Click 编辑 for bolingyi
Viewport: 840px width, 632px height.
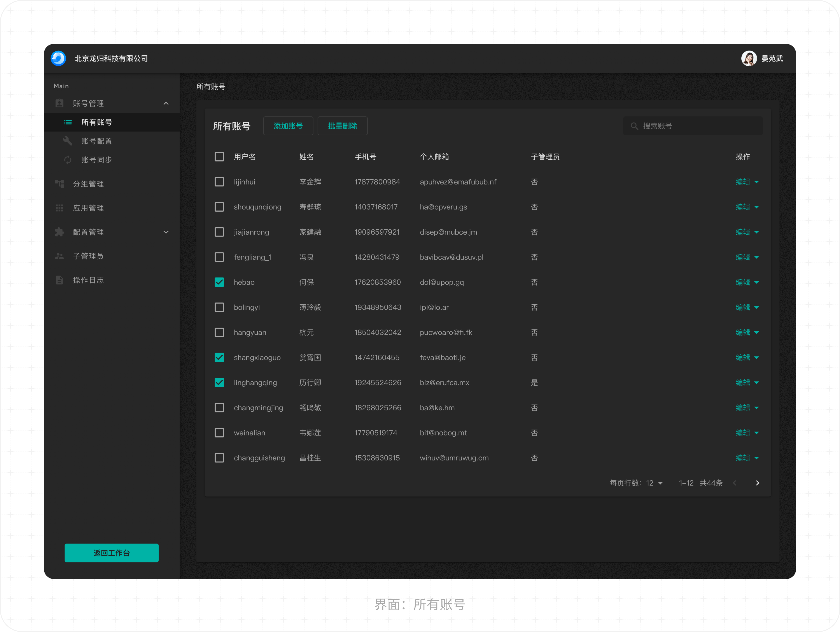pos(743,307)
